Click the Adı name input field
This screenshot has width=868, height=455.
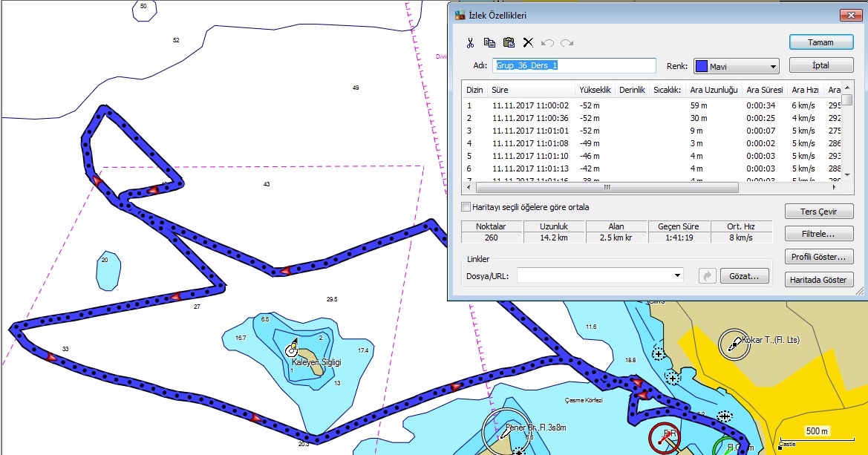tap(574, 65)
